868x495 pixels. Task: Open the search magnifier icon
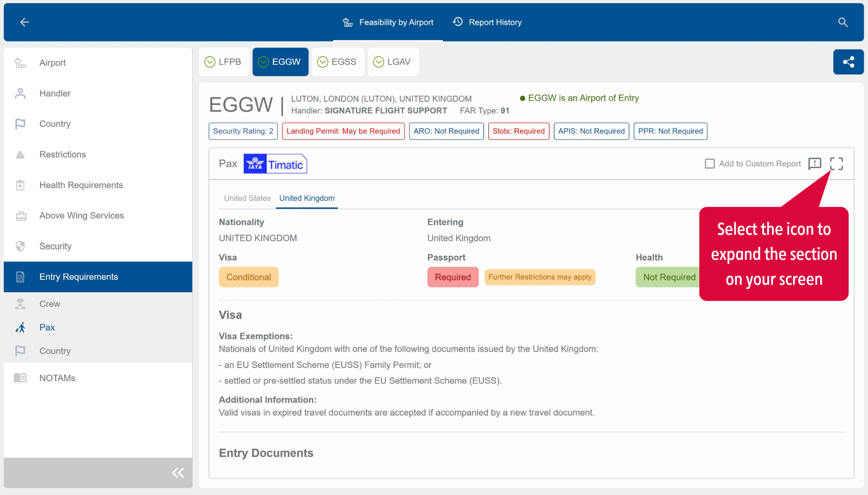coord(843,22)
